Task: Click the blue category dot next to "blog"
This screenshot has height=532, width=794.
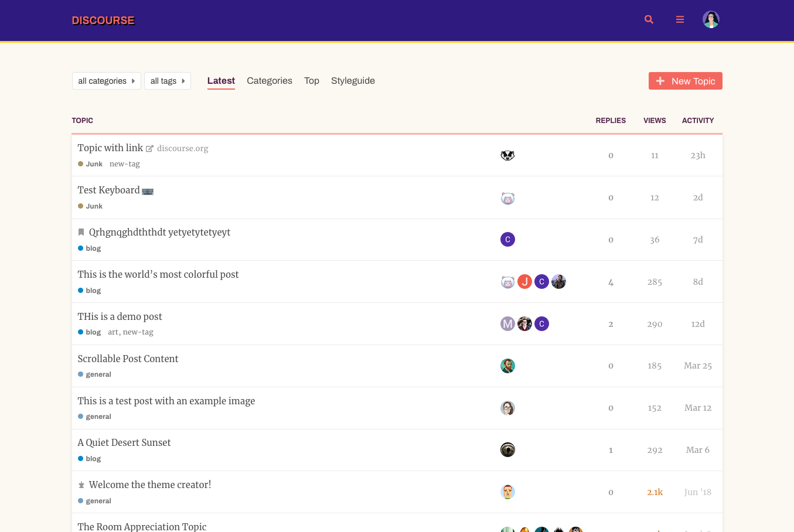Action: tap(80, 248)
